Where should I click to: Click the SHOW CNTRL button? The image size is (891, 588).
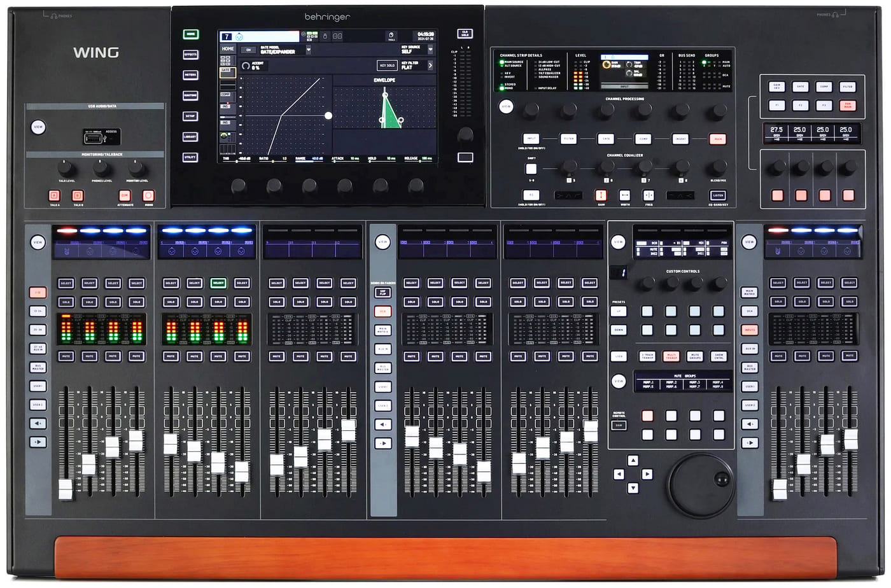719,356
